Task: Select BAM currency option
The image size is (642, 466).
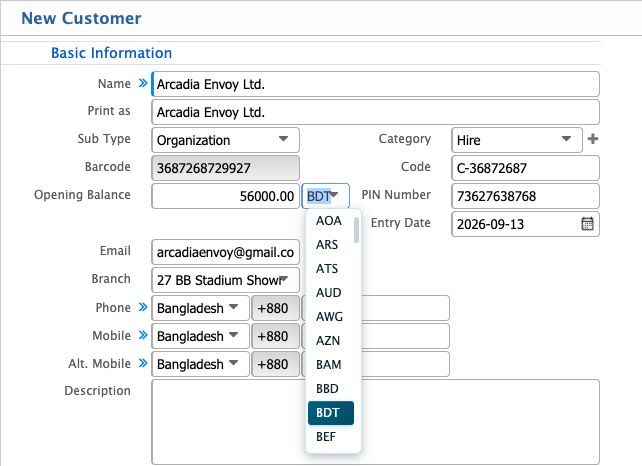Action: [x=330, y=364]
